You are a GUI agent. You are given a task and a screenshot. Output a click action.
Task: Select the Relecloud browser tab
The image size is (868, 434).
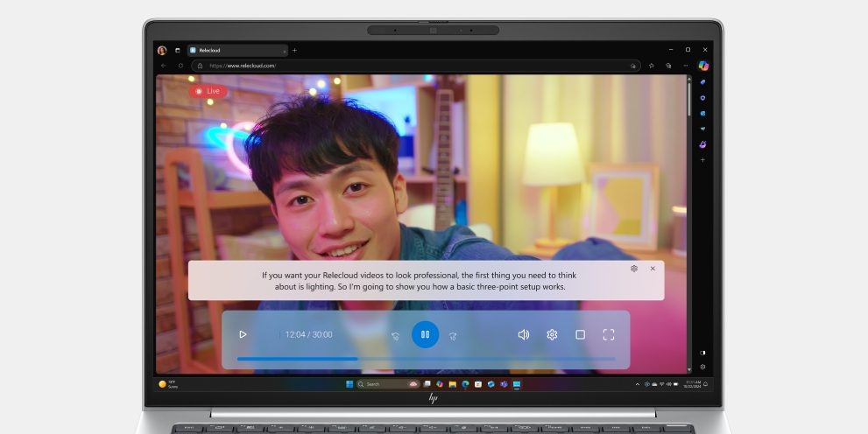pyautogui.click(x=237, y=50)
